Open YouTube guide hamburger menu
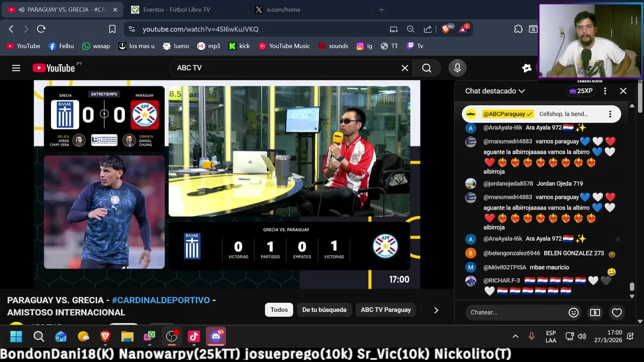The image size is (644, 362). tap(16, 68)
